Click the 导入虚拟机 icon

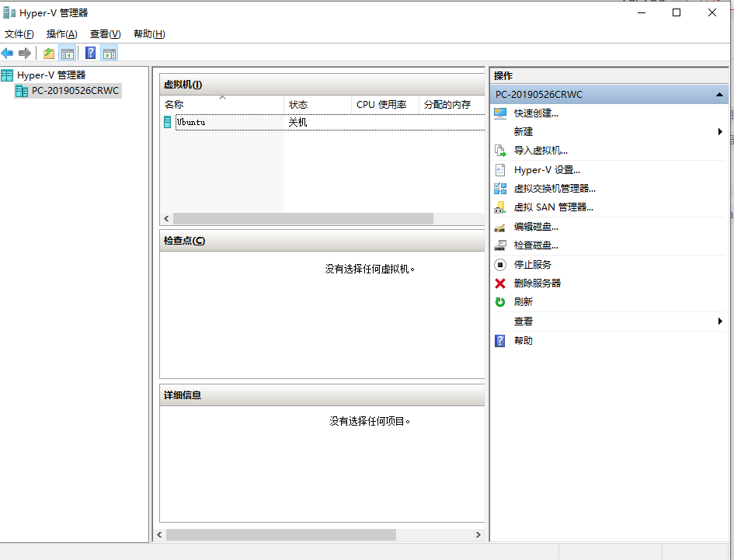pos(500,151)
